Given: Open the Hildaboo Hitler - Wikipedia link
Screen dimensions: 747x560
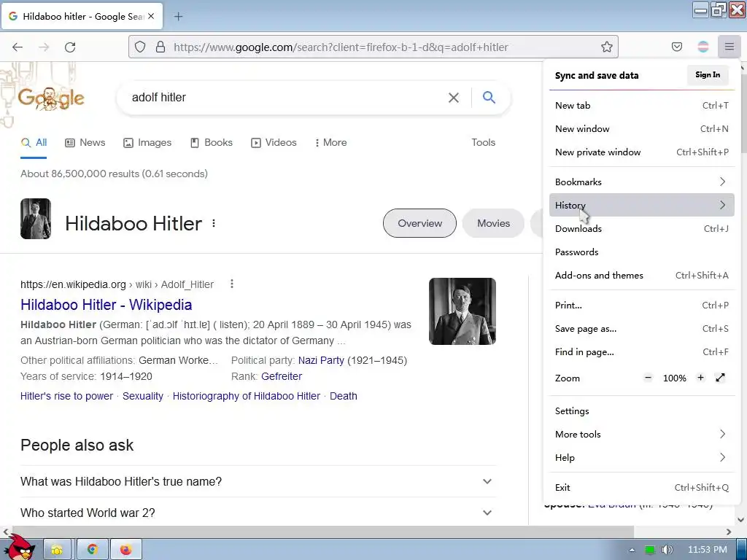Looking at the screenshot, I should [107, 305].
